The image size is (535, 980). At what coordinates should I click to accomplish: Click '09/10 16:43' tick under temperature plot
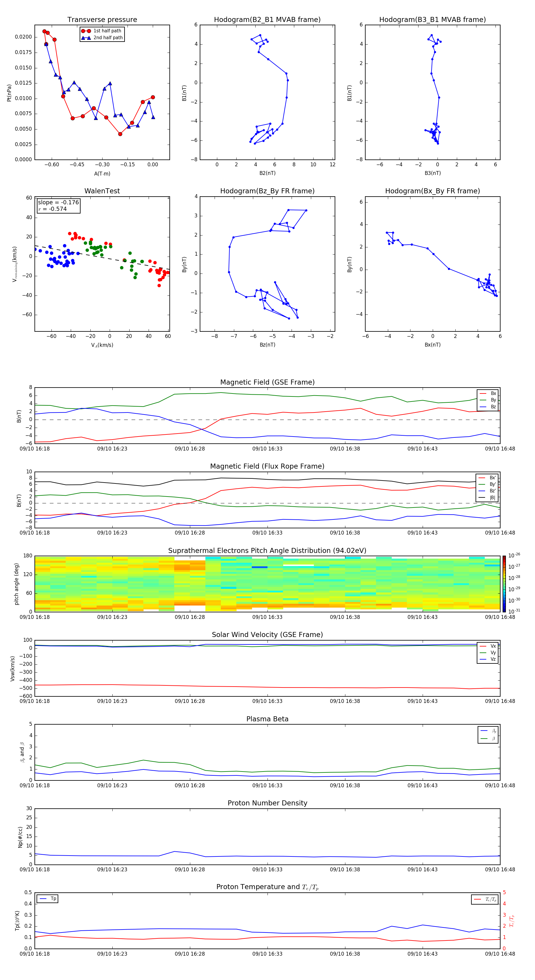[x=422, y=954]
